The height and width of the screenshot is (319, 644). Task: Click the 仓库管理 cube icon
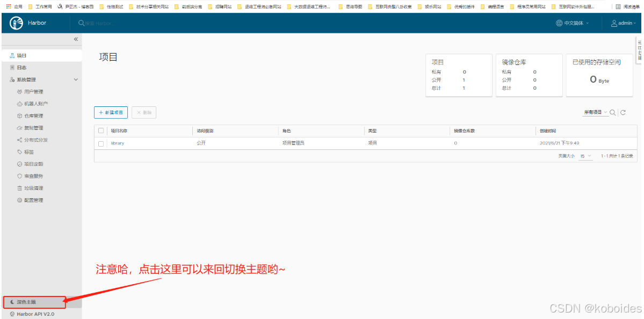point(19,116)
